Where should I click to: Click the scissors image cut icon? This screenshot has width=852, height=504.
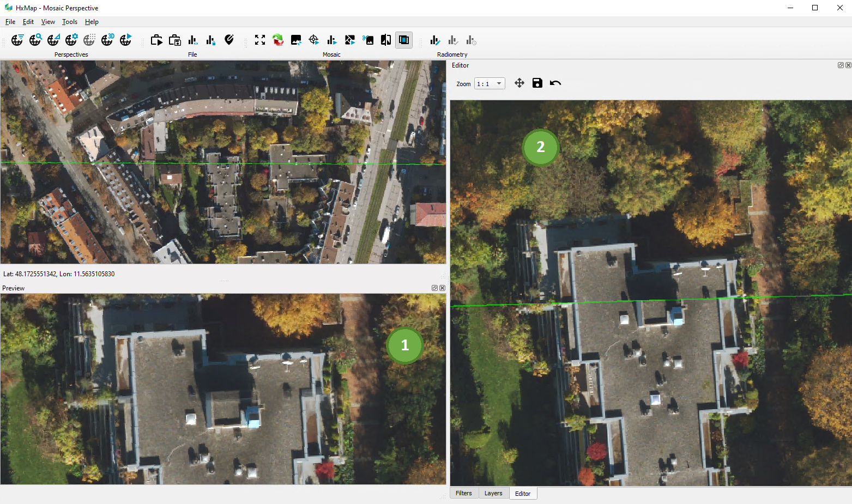[368, 40]
